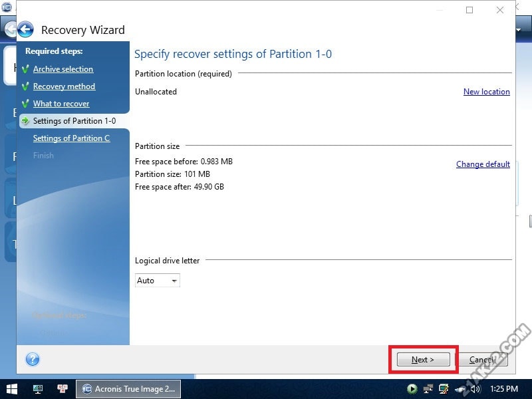Click the Cancel button
Viewport: 532px width, 399px height.
[x=483, y=359]
